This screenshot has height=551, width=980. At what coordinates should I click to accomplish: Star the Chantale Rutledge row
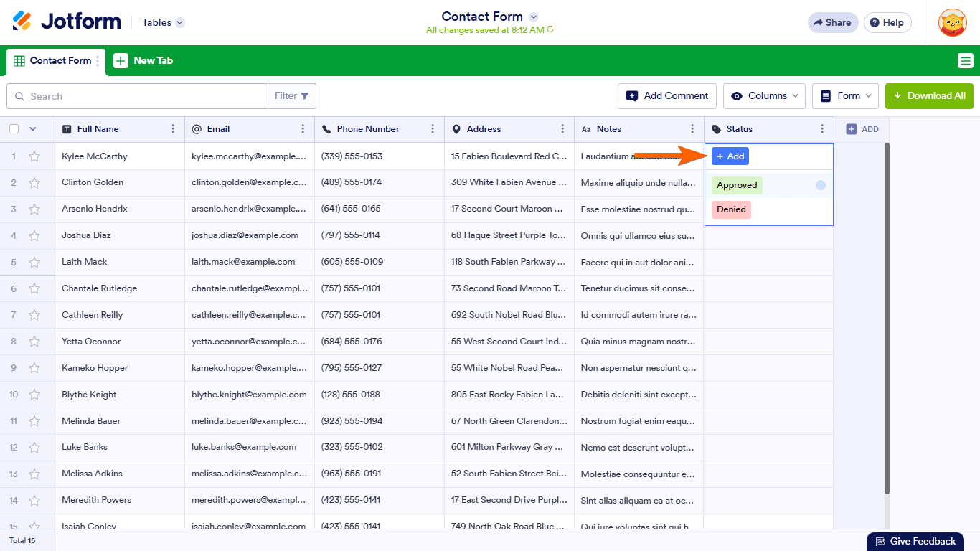pos(34,289)
